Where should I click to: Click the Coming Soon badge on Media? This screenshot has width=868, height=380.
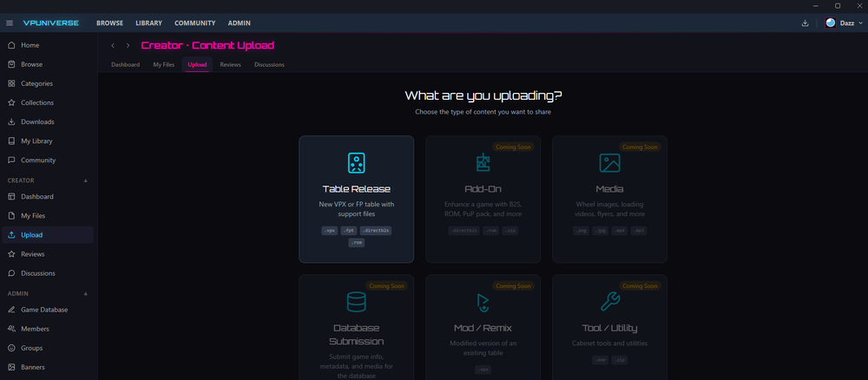pos(641,147)
